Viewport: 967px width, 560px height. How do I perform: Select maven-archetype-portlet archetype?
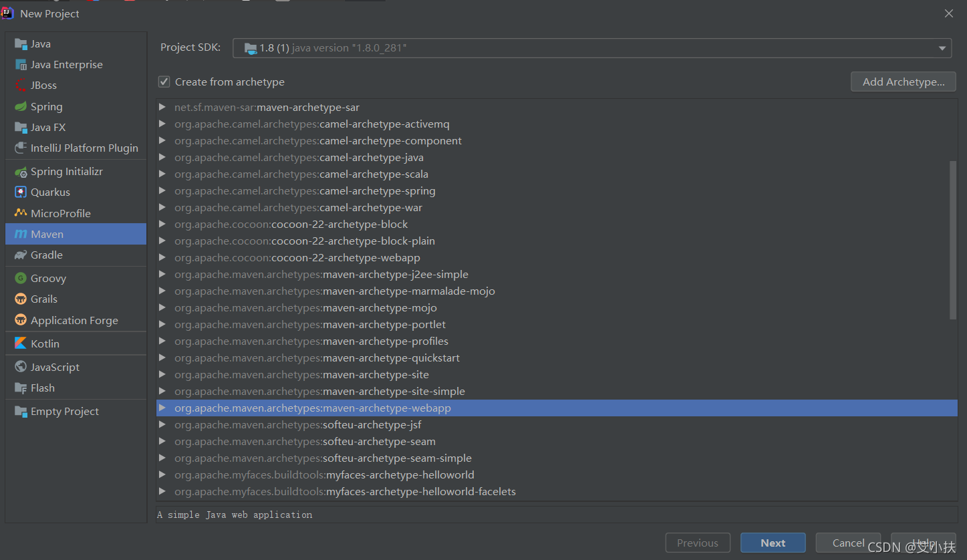[x=557, y=324]
